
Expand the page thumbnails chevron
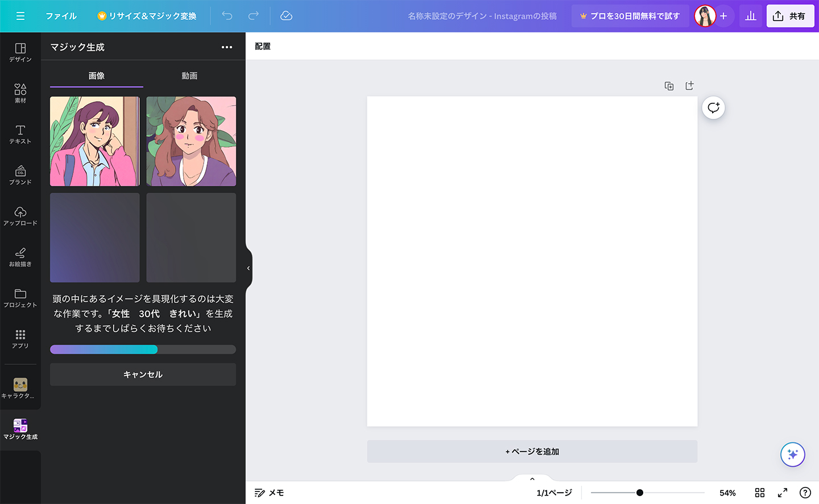[532, 478]
